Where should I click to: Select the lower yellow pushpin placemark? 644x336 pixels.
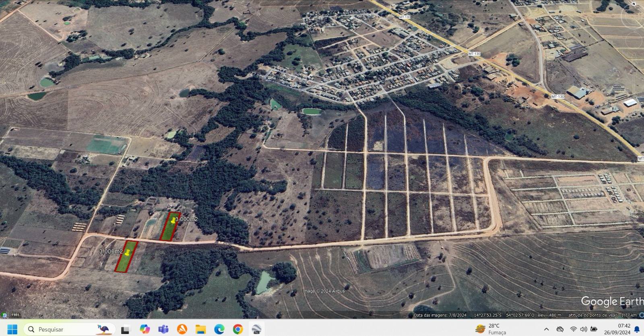128,253
